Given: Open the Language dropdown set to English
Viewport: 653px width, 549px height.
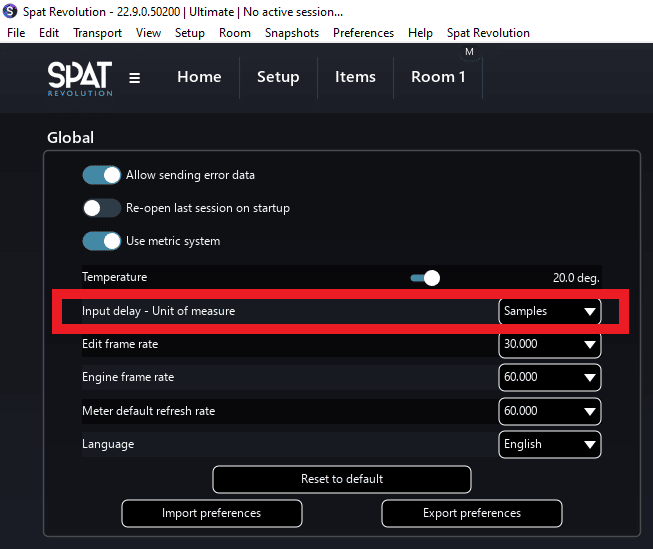Looking at the screenshot, I should click(550, 444).
